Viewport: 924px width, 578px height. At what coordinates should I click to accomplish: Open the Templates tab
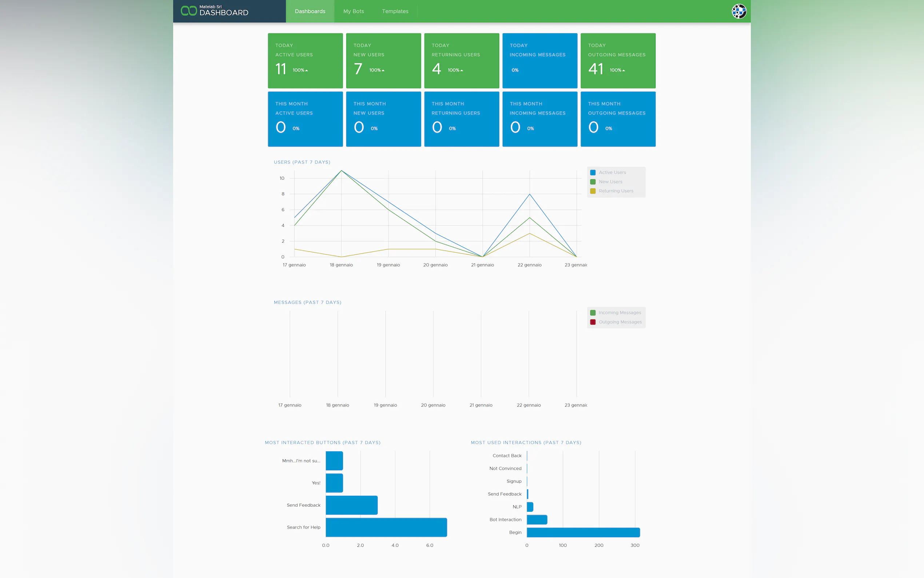click(x=395, y=12)
